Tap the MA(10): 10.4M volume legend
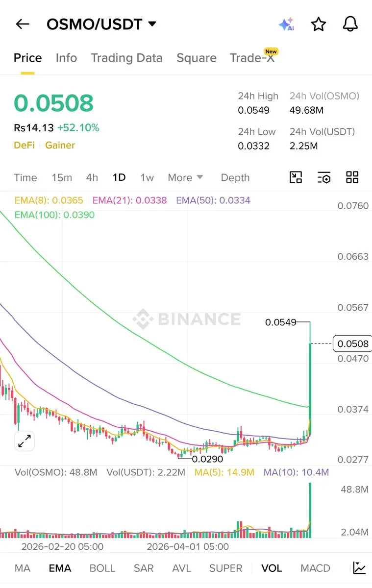The height and width of the screenshot is (588, 372). point(296,472)
